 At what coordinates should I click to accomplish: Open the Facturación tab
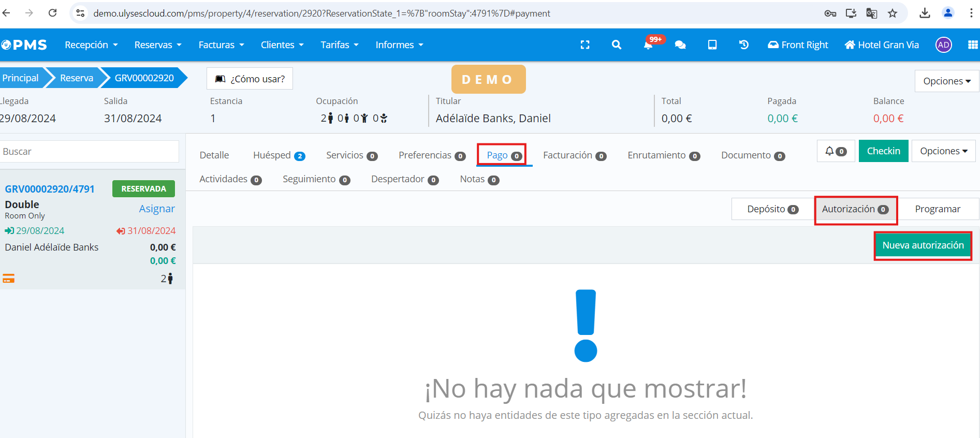(x=574, y=155)
